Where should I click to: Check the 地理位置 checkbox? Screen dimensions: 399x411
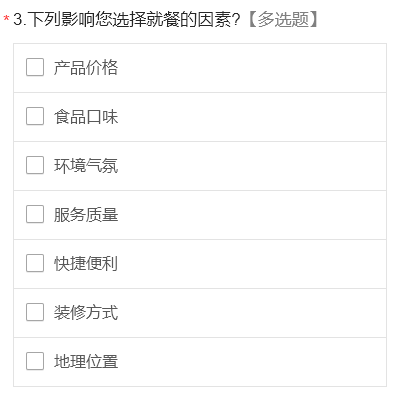(x=35, y=361)
